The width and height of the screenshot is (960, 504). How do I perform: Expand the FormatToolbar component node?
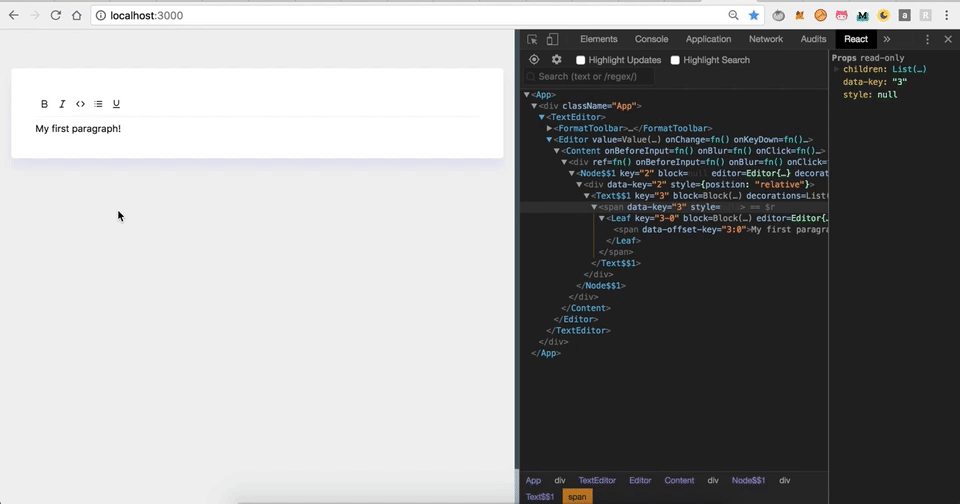click(x=549, y=128)
